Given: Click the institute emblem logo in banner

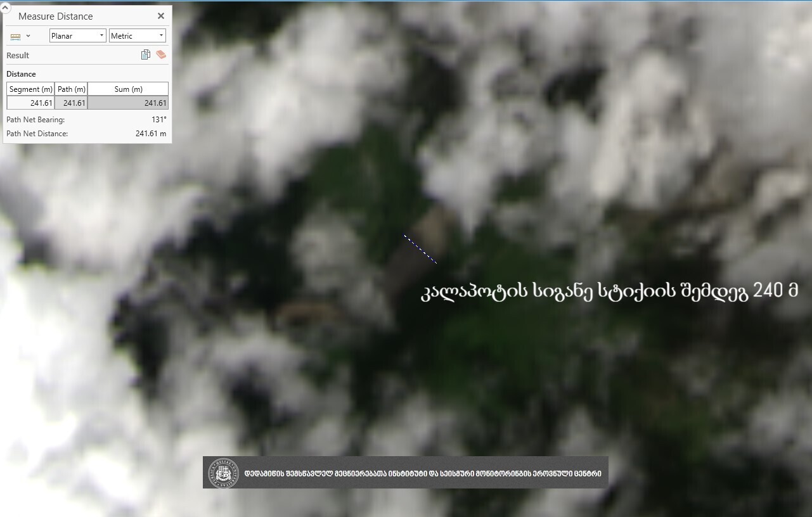Looking at the screenshot, I should coord(223,473).
